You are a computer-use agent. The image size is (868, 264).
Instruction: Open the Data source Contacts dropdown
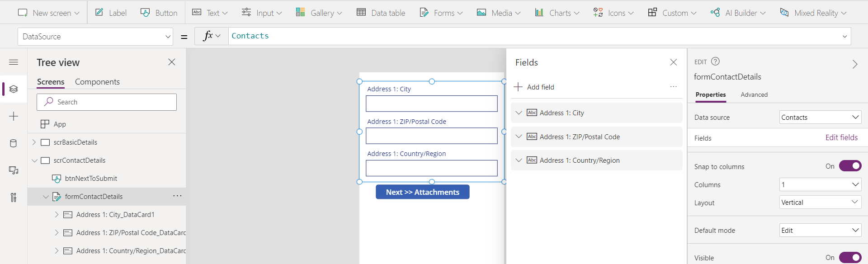click(x=821, y=117)
